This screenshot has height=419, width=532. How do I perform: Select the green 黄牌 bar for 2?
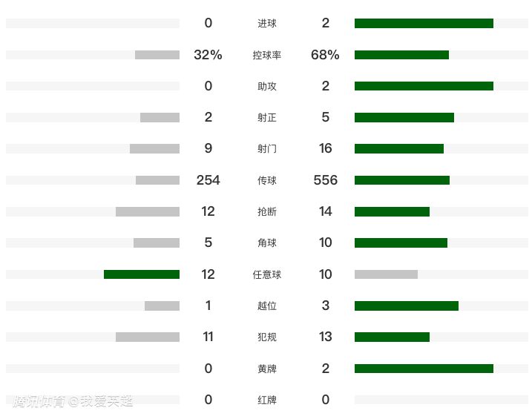pos(424,369)
